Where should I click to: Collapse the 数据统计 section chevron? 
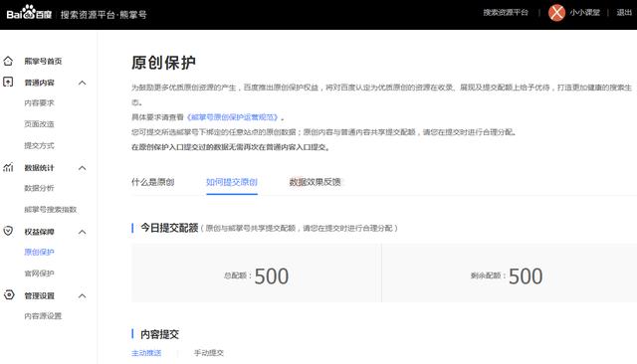82,168
